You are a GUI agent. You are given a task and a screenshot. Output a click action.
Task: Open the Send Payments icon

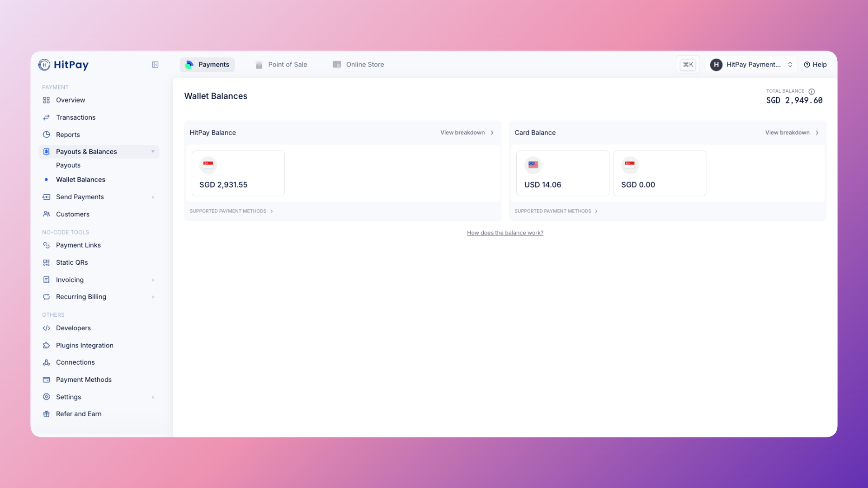tap(47, 197)
